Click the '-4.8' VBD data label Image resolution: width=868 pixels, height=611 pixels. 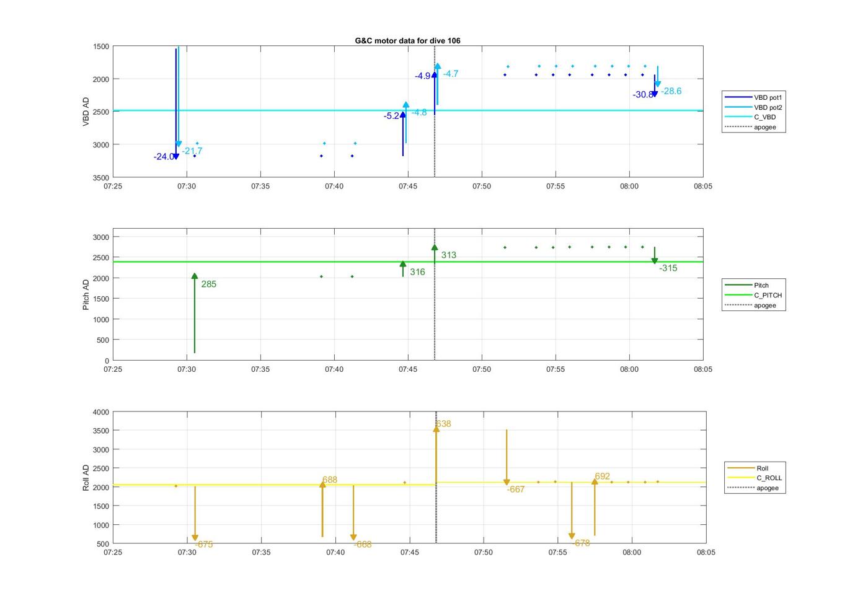419,113
